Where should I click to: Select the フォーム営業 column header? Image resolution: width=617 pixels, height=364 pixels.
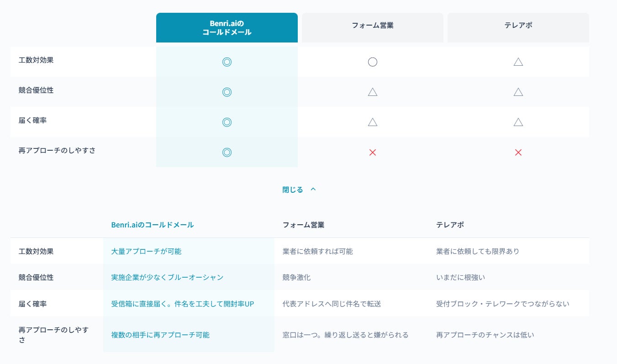pos(372,26)
